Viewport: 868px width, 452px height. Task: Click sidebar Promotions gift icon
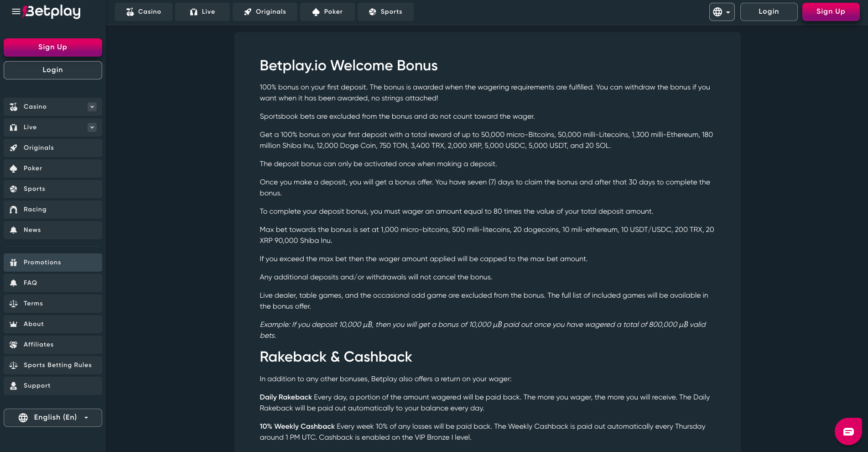click(14, 263)
